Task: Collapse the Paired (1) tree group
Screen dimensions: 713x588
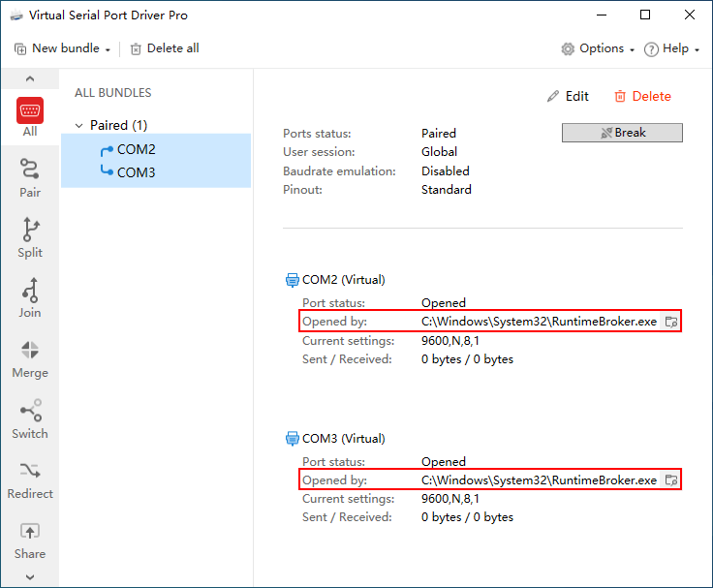Action: click(79, 126)
